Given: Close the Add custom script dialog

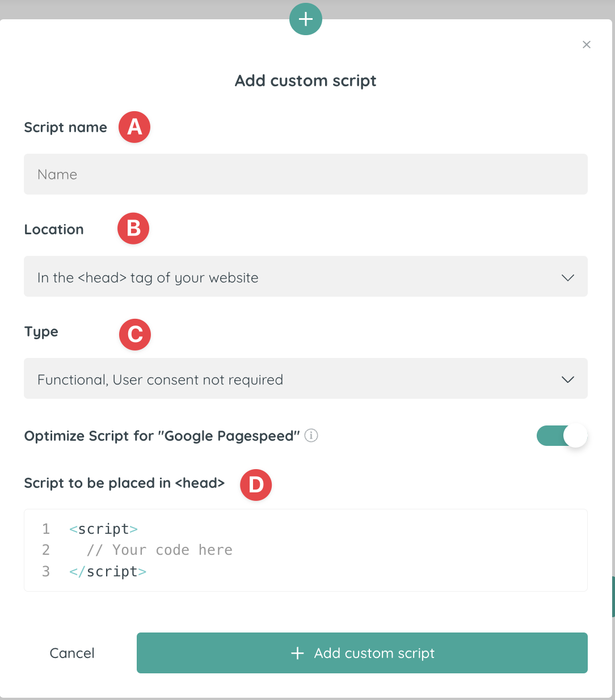Looking at the screenshot, I should pos(587,45).
